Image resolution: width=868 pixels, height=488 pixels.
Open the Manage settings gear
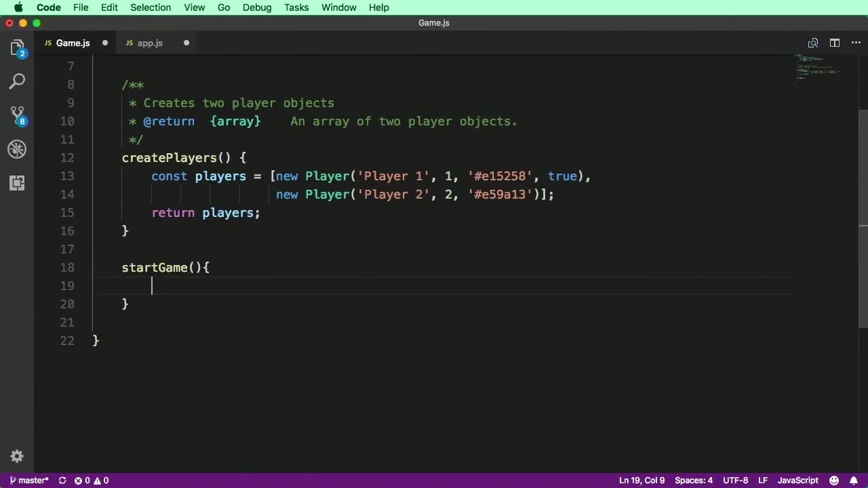click(x=17, y=456)
